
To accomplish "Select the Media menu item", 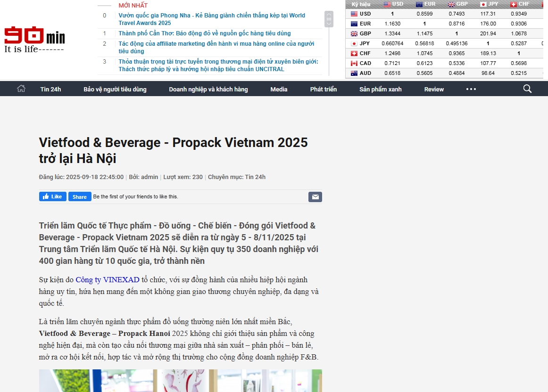I will 279,89.
